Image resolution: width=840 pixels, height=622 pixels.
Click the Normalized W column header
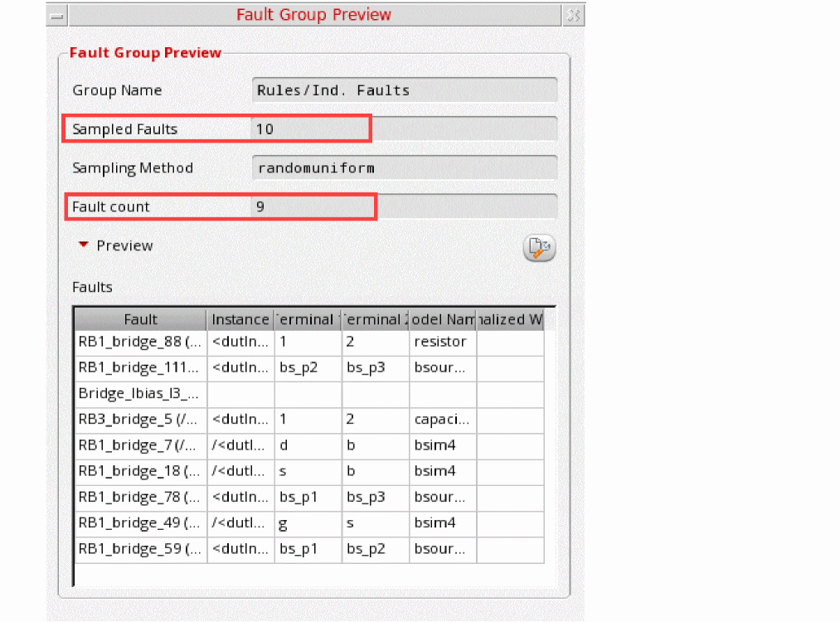tap(510, 319)
